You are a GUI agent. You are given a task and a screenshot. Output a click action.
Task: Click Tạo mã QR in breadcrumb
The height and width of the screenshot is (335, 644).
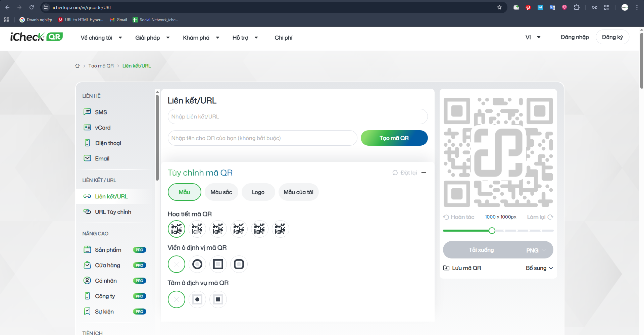(x=101, y=66)
